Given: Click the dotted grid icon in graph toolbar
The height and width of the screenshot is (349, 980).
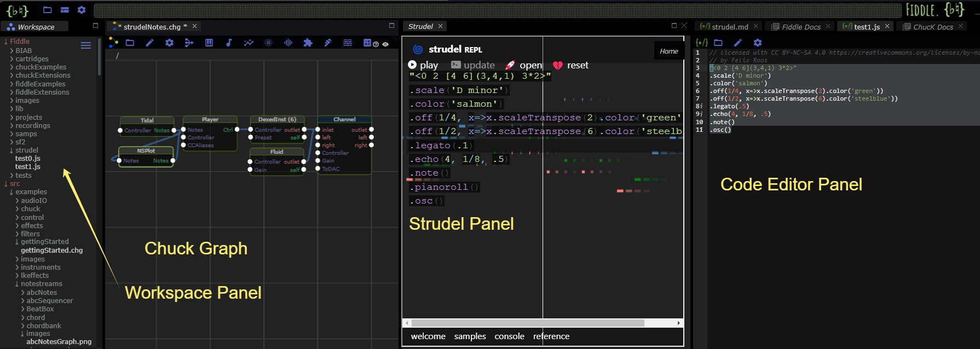Looking at the screenshot, I should coord(268,43).
